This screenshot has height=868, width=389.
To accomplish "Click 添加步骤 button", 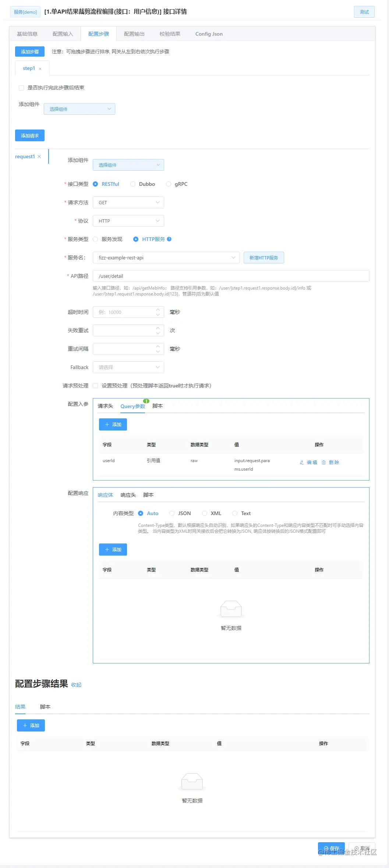I will click(30, 52).
